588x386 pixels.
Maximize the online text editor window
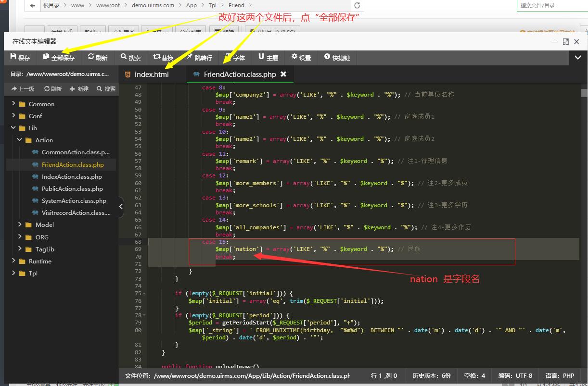pos(566,42)
